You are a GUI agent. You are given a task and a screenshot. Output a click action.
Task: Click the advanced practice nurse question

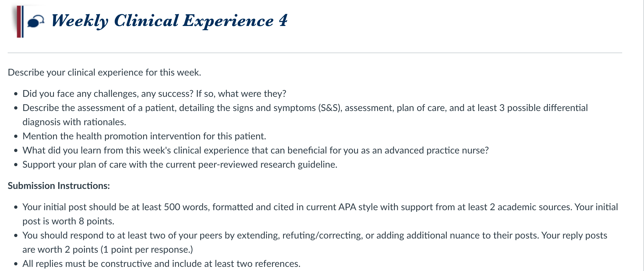click(255, 150)
